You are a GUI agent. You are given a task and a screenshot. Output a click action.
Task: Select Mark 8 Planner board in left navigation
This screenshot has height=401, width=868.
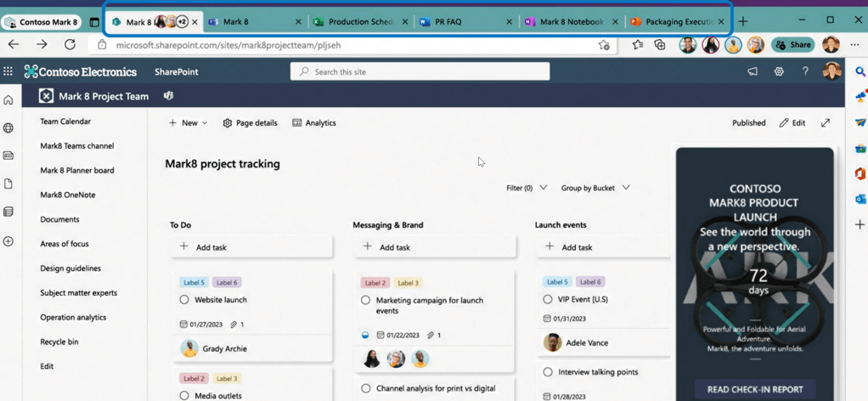point(77,170)
